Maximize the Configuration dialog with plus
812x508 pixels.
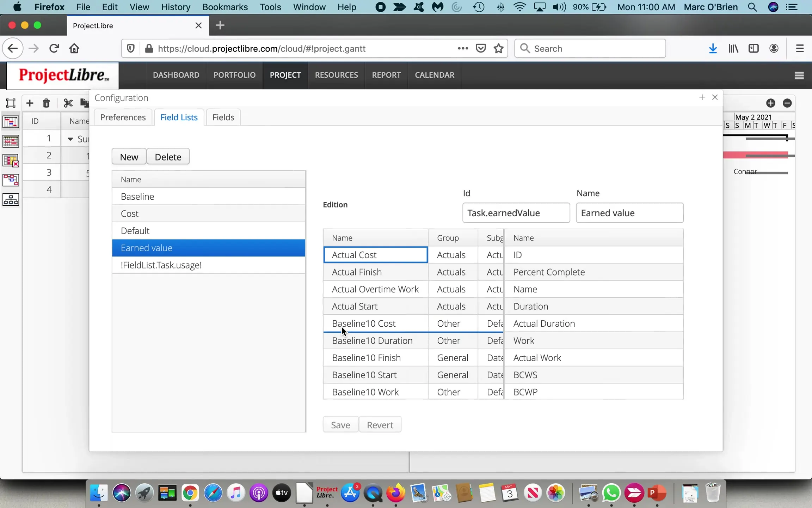point(702,97)
